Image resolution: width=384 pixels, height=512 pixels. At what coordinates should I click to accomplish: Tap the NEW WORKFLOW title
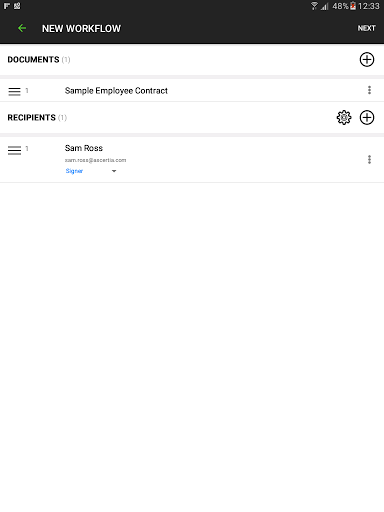(81, 29)
